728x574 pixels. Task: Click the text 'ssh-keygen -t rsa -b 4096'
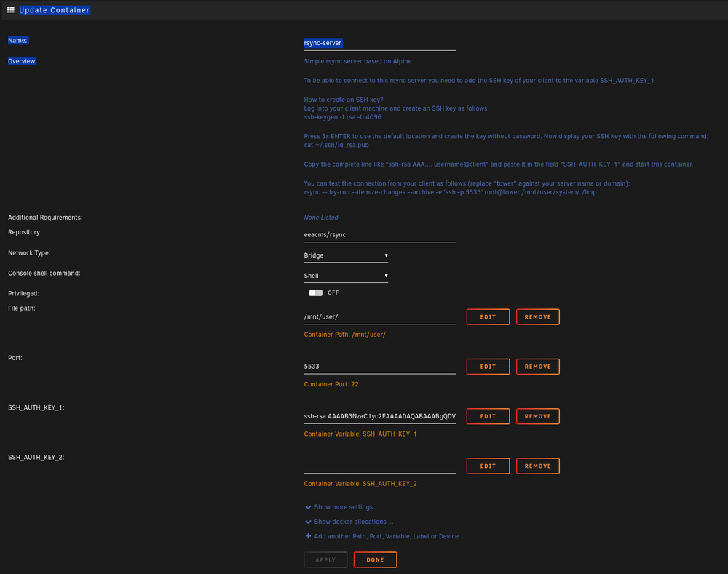[343, 117]
